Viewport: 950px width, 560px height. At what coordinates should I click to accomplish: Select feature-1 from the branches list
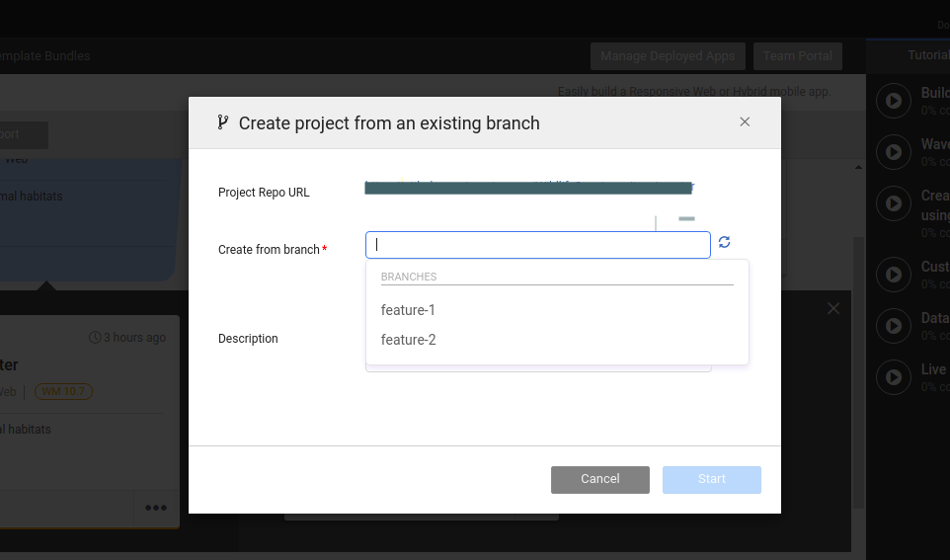point(408,310)
